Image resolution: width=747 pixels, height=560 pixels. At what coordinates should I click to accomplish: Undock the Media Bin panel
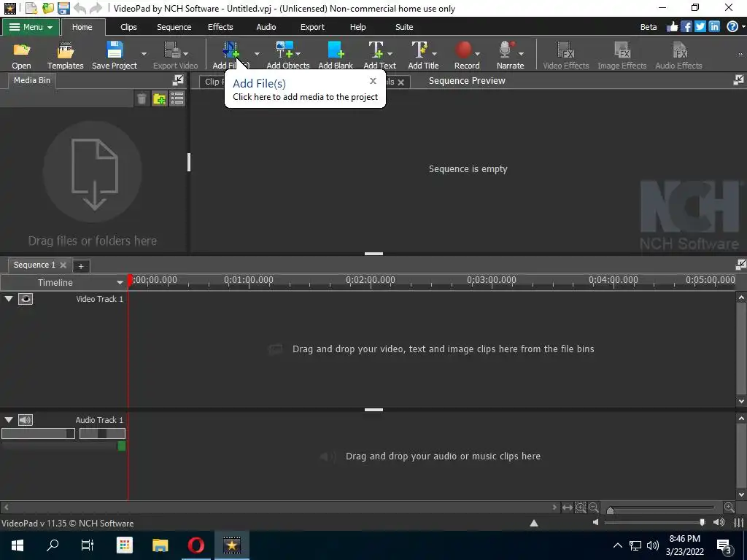(x=178, y=80)
